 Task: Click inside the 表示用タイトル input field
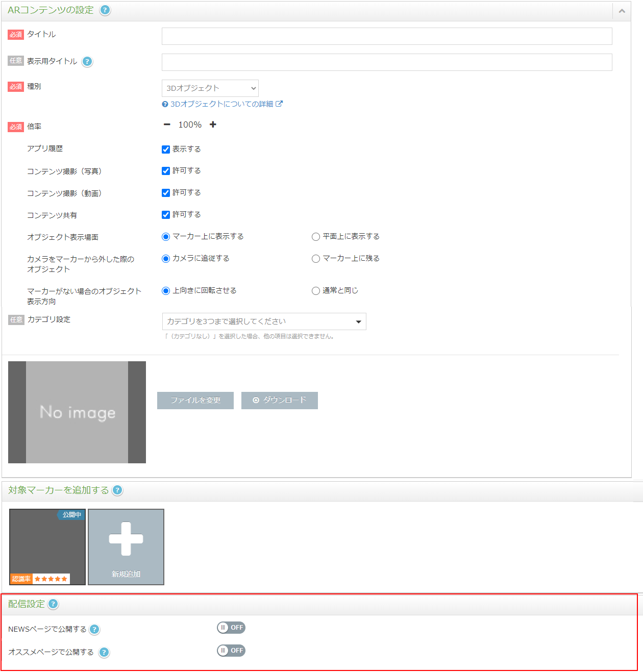click(x=387, y=62)
